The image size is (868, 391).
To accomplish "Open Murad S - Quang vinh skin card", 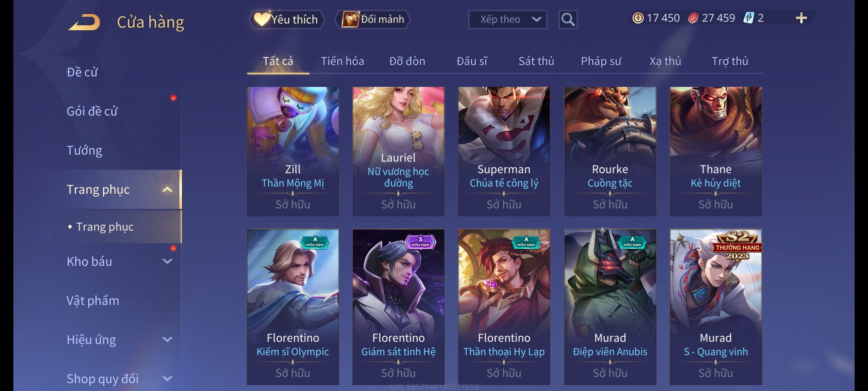I will click(x=716, y=307).
